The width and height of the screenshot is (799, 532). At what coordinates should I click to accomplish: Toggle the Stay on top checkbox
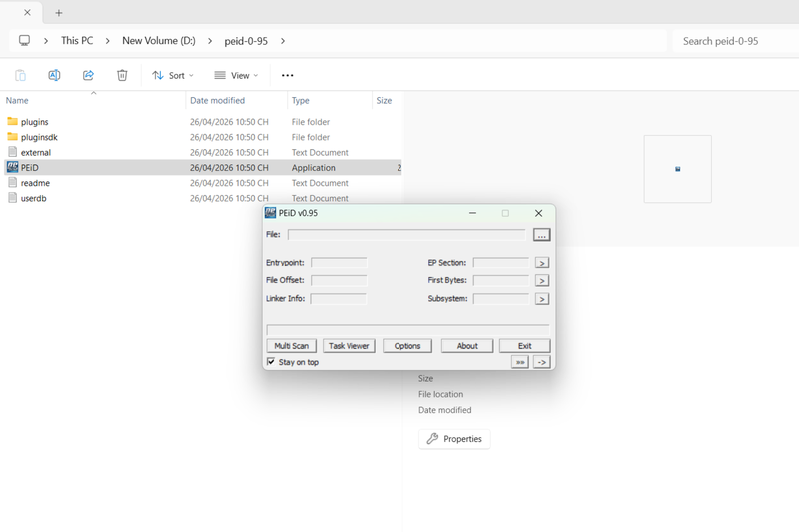tap(271, 362)
